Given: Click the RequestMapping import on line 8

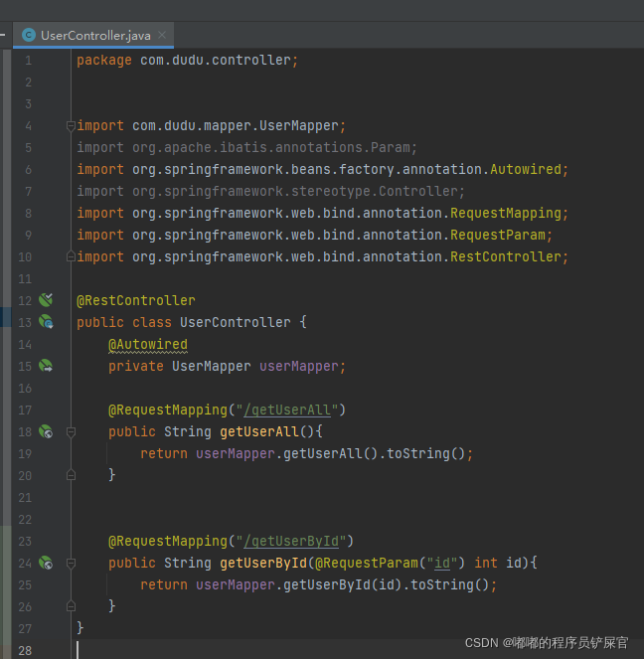Looking at the screenshot, I should 322,213.
